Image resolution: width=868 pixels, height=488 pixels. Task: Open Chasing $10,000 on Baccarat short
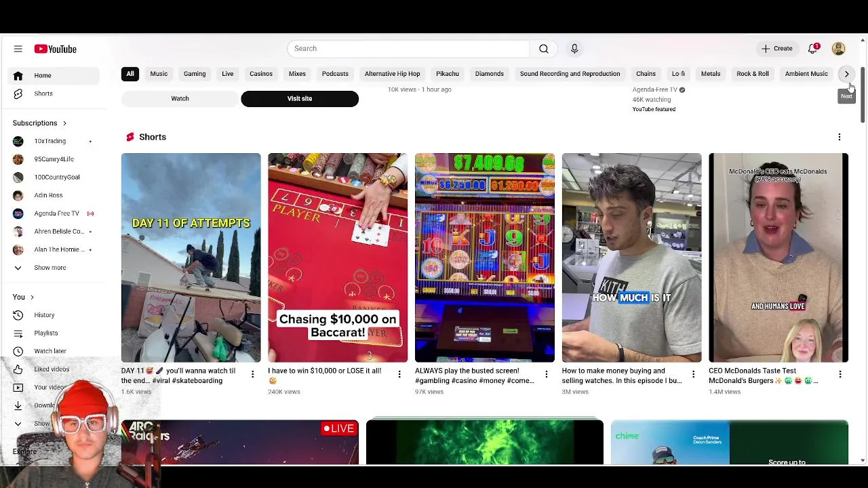[x=338, y=258]
